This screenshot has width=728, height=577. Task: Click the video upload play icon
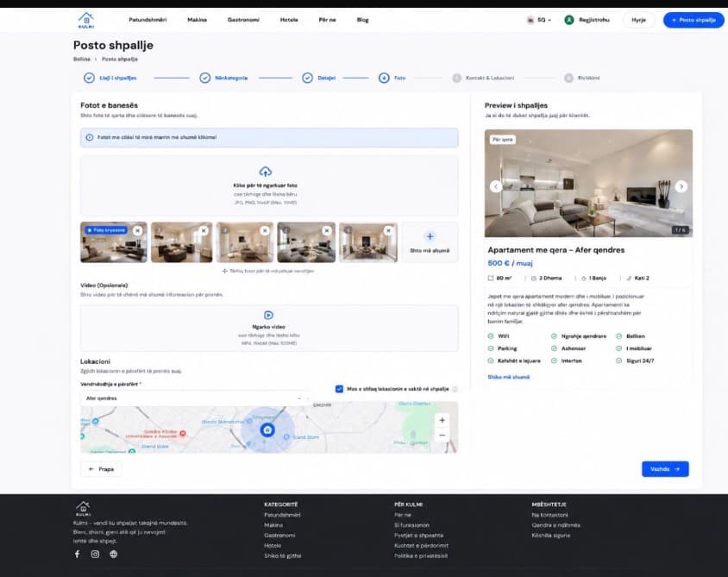pyautogui.click(x=268, y=315)
